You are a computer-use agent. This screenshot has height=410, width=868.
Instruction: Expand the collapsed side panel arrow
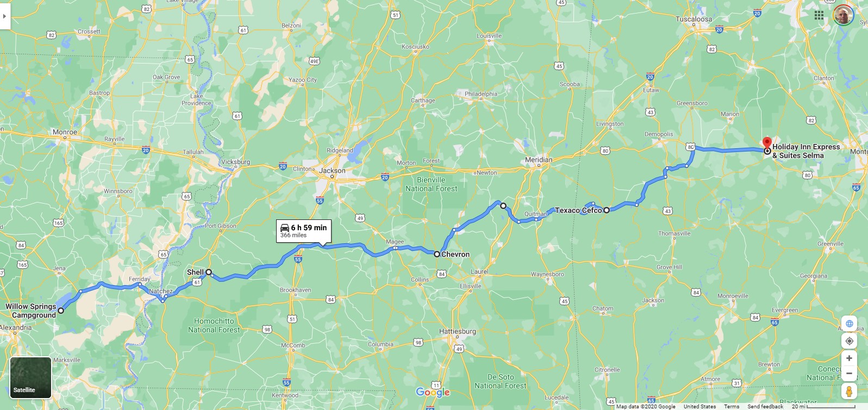click(5, 16)
